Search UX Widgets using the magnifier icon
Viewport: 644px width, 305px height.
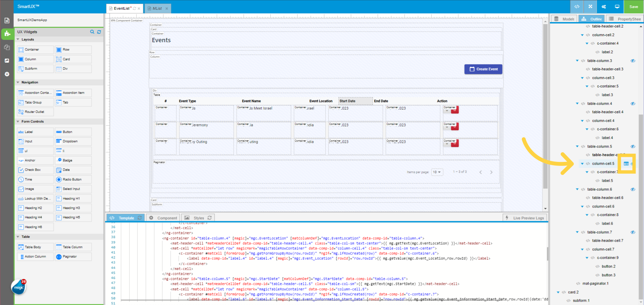[x=92, y=32]
